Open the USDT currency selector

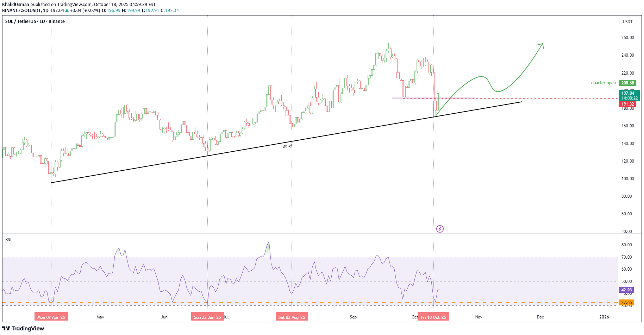coord(628,21)
